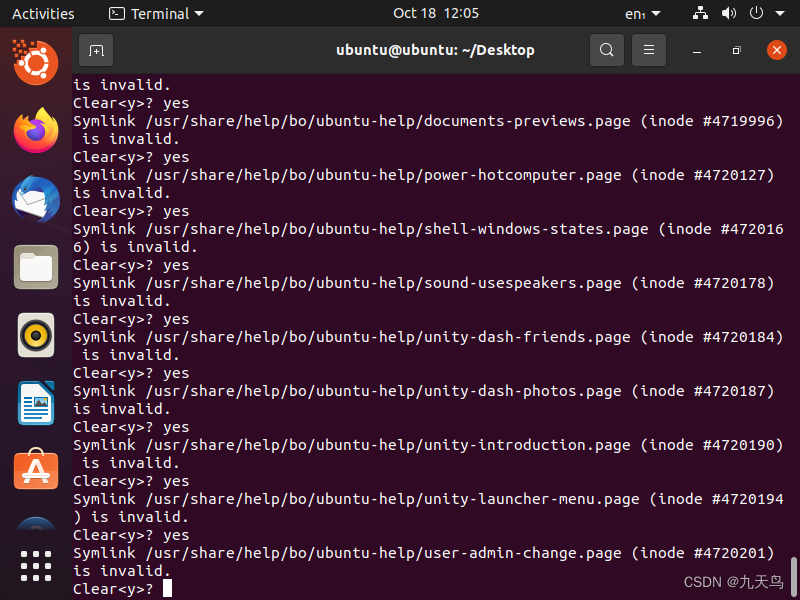The width and height of the screenshot is (800, 600).
Task: Click the unity-dash-photos.page symlink line
Action: [x=423, y=391]
